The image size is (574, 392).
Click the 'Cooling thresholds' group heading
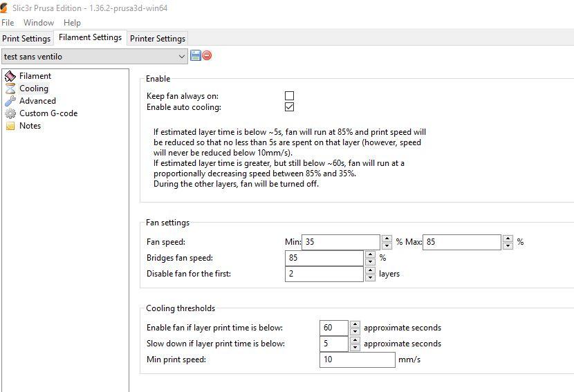(180, 308)
